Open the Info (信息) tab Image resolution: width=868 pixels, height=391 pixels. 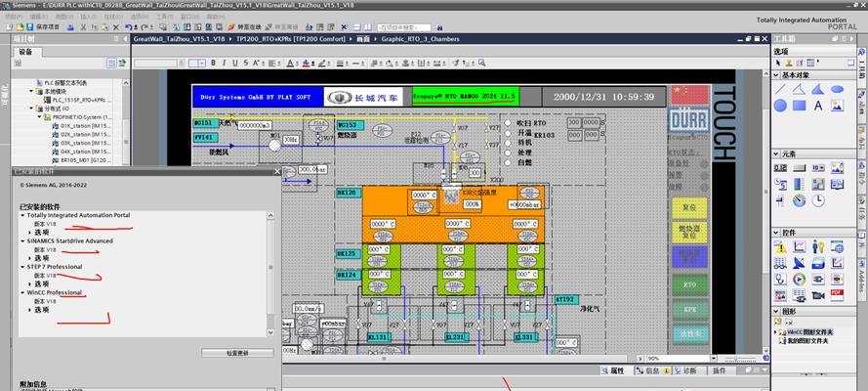pyautogui.click(x=652, y=371)
